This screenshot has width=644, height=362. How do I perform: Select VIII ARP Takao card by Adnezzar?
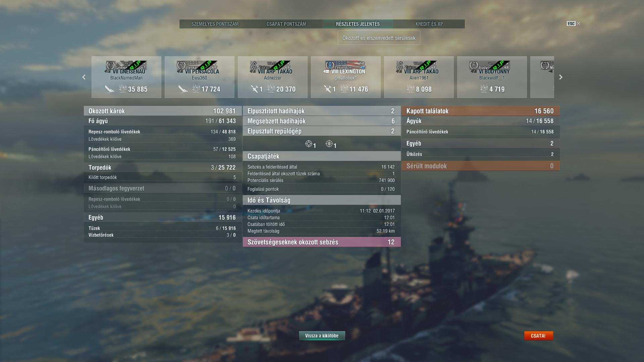tap(273, 77)
